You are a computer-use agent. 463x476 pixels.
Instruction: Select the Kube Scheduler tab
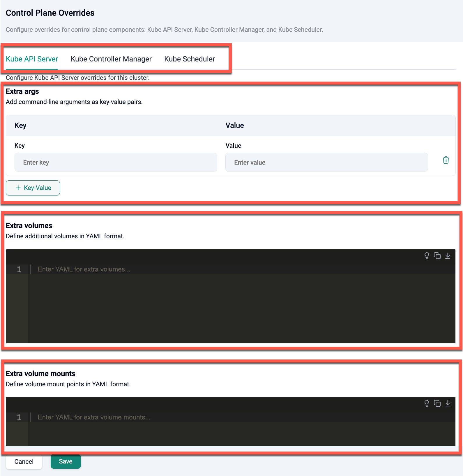click(x=190, y=59)
